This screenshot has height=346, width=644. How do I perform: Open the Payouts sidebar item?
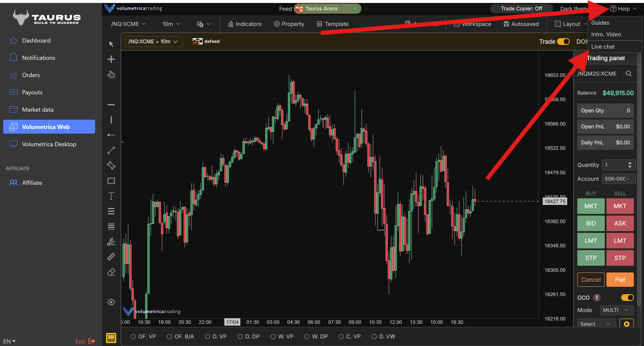pos(32,92)
